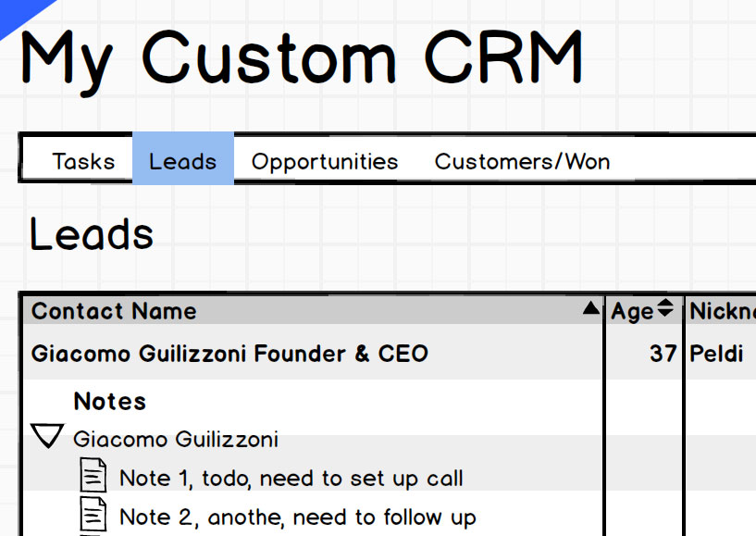This screenshot has width=756, height=536.
Task: Open the 'Note 1, todo, need to set up call' entry
Action: click(x=291, y=479)
